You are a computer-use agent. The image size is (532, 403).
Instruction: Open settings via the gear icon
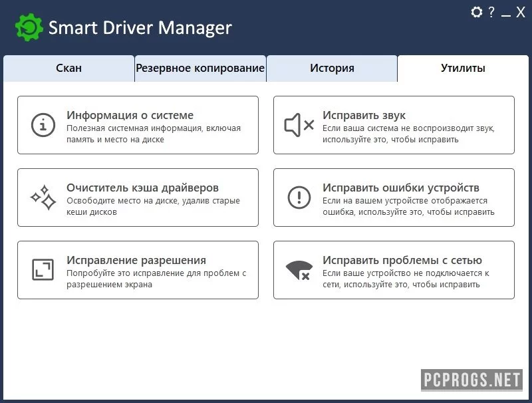pos(476,12)
